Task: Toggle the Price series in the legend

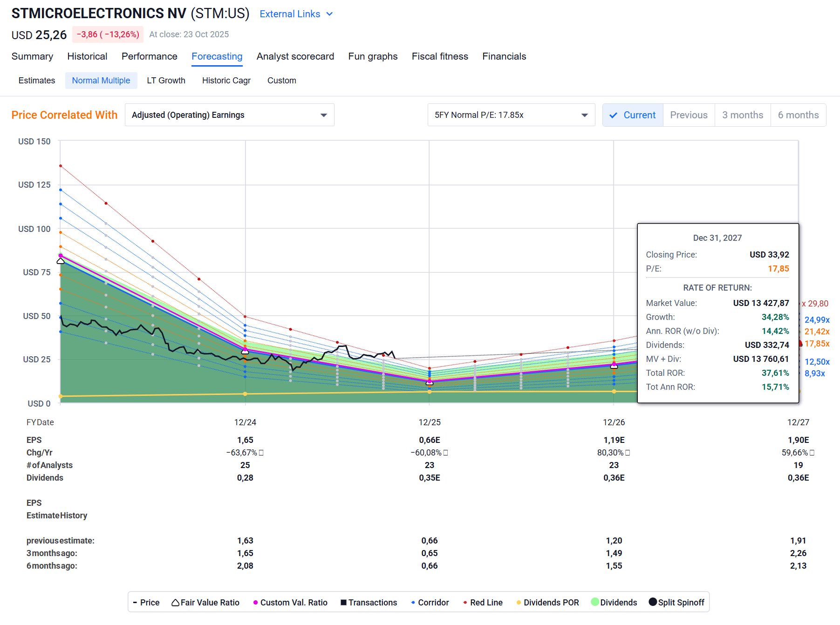Action: click(146, 602)
